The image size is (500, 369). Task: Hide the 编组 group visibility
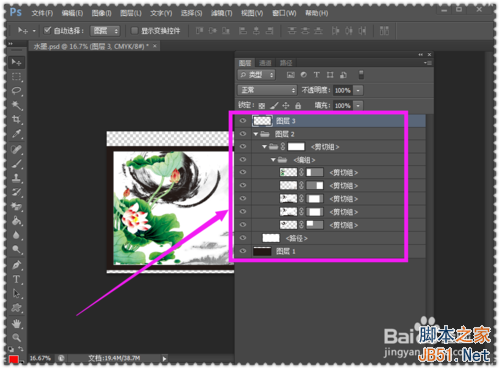[243, 160]
